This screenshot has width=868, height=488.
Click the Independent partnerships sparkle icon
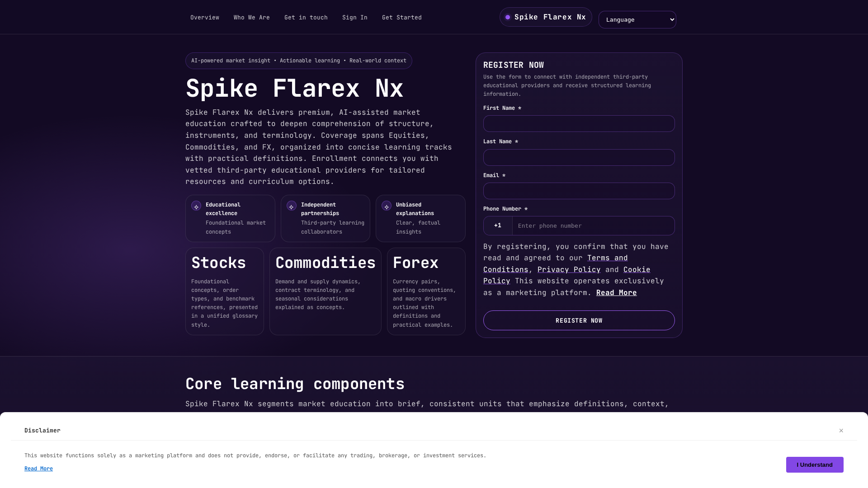point(292,206)
